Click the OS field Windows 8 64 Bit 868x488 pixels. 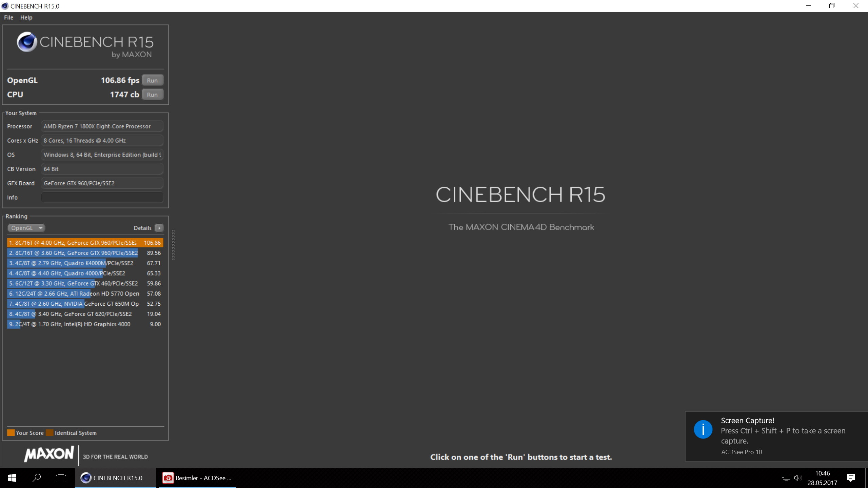[x=102, y=155]
